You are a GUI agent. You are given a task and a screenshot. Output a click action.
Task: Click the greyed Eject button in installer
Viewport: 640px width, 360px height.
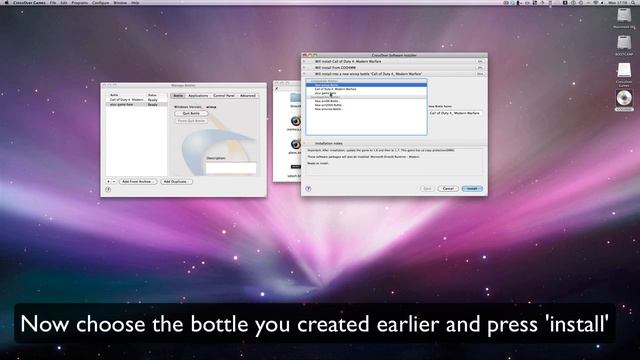click(x=427, y=189)
